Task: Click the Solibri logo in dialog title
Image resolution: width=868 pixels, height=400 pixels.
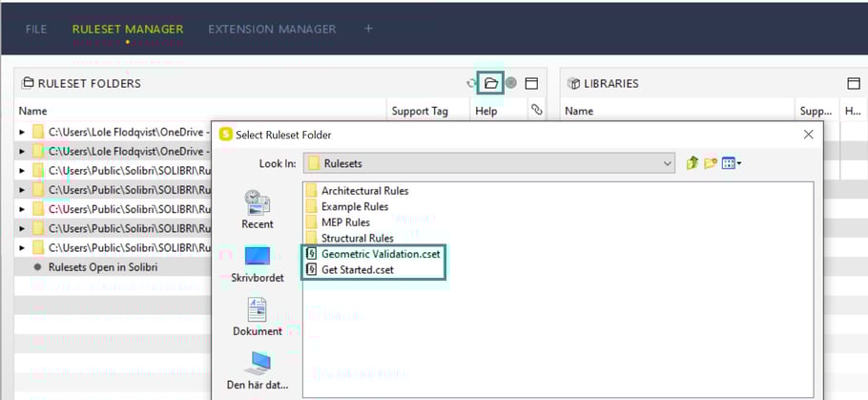Action: click(x=225, y=134)
